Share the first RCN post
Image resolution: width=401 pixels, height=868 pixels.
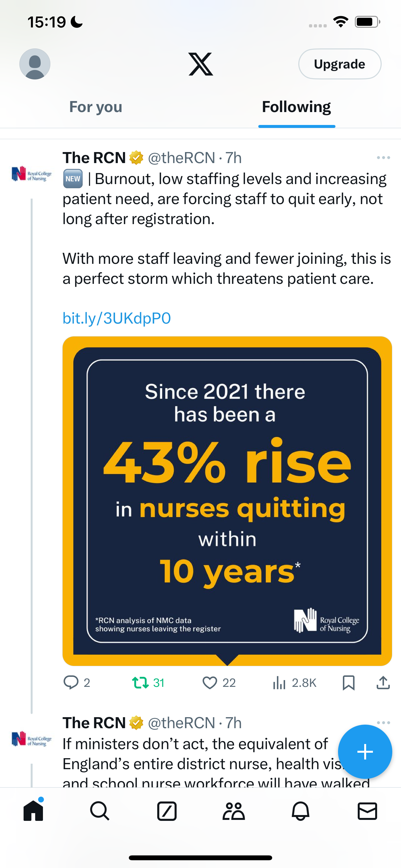(x=383, y=683)
